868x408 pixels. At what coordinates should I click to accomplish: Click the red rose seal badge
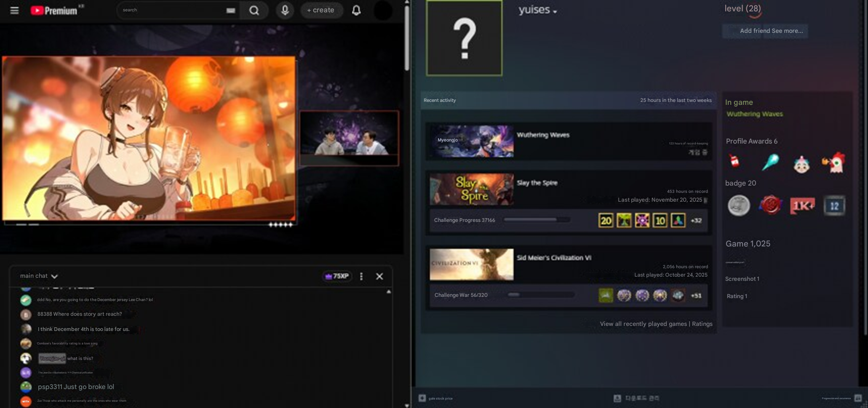coord(770,205)
